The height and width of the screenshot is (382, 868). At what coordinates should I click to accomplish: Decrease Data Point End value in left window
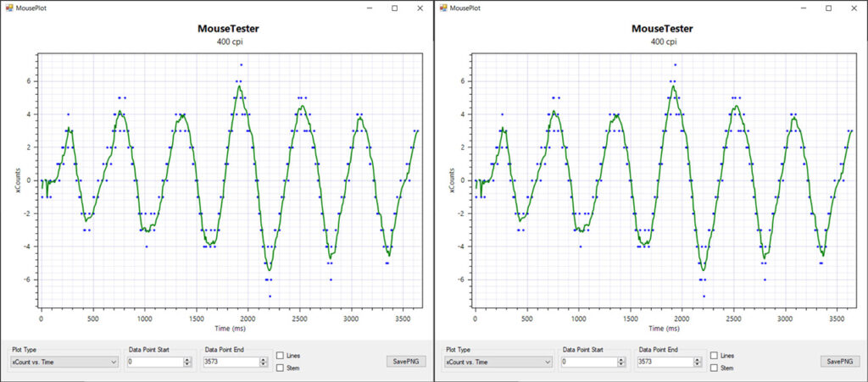click(x=263, y=364)
